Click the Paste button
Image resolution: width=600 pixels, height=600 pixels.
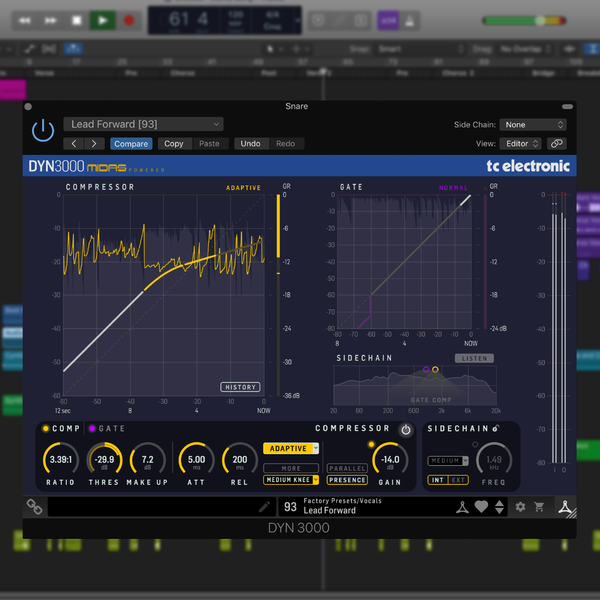point(210,144)
